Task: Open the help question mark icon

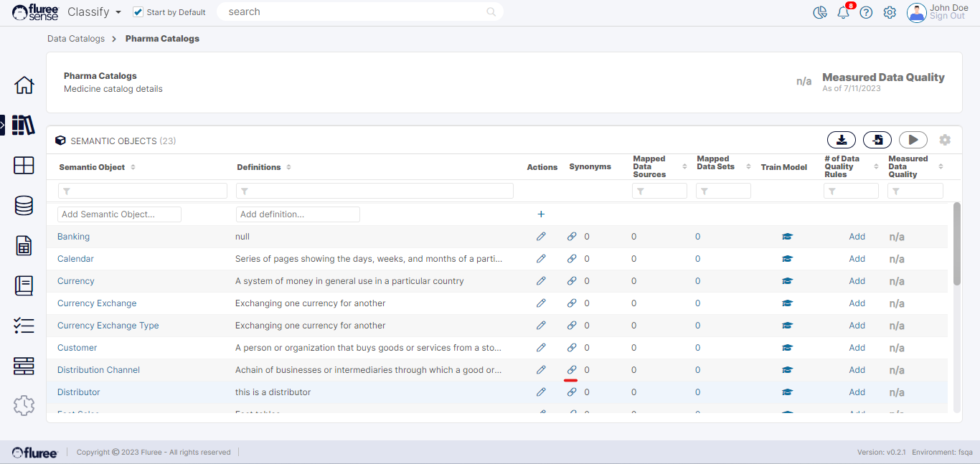Action: point(866,12)
